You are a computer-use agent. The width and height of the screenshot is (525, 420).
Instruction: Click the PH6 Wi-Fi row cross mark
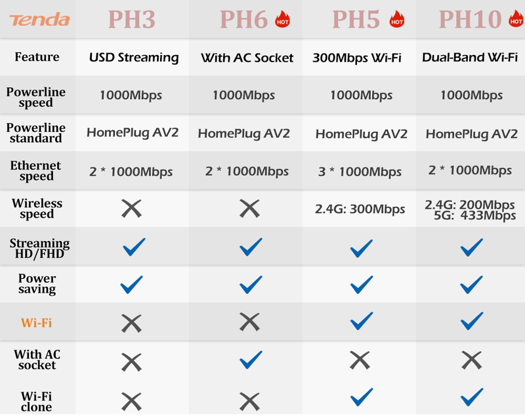tap(249, 322)
